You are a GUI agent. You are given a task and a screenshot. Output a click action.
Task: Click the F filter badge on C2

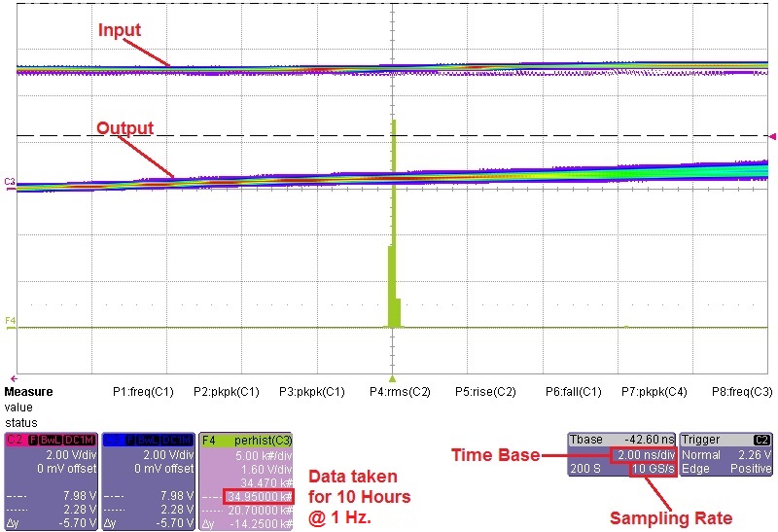tap(34, 441)
